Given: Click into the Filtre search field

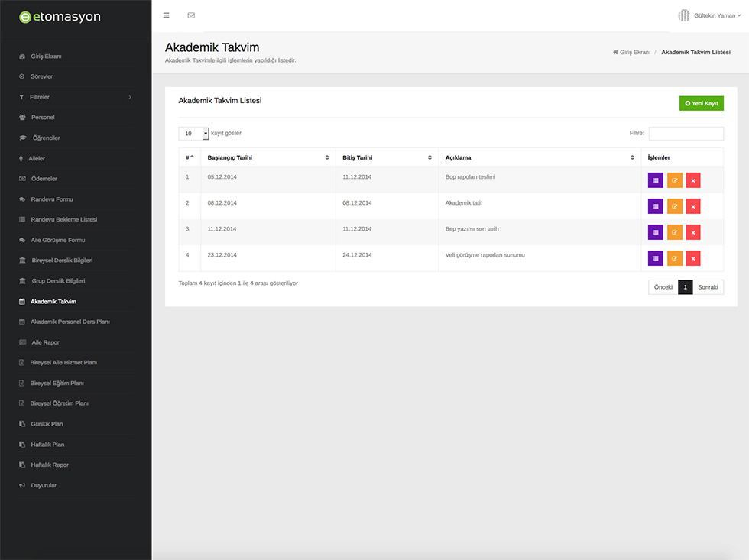Looking at the screenshot, I should point(686,133).
